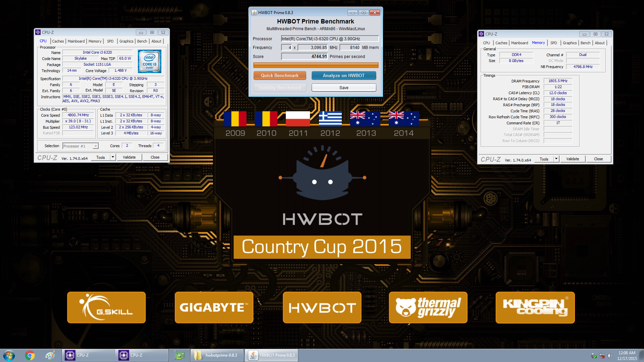Maximize the HWBOT Prime window
Image resolution: width=644 pixels, height=362 pixels.
pos(364,13)
